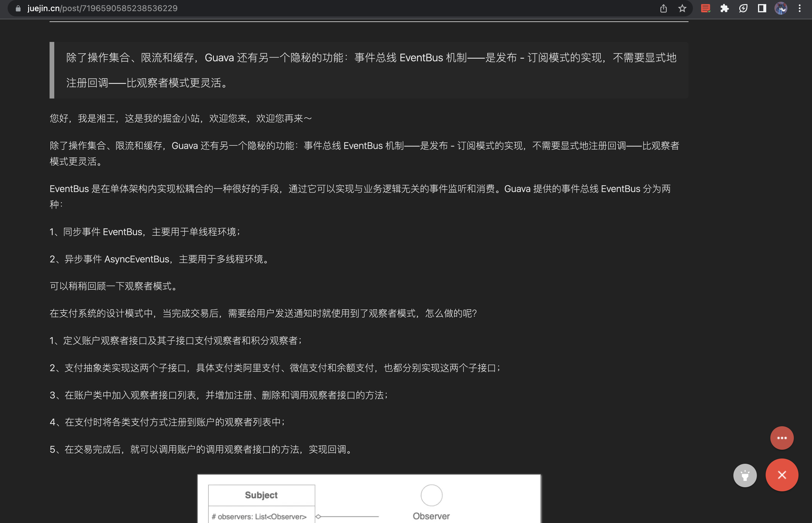
Task: Open Chrome's three-dot menu
Action: tap(800, 8)
